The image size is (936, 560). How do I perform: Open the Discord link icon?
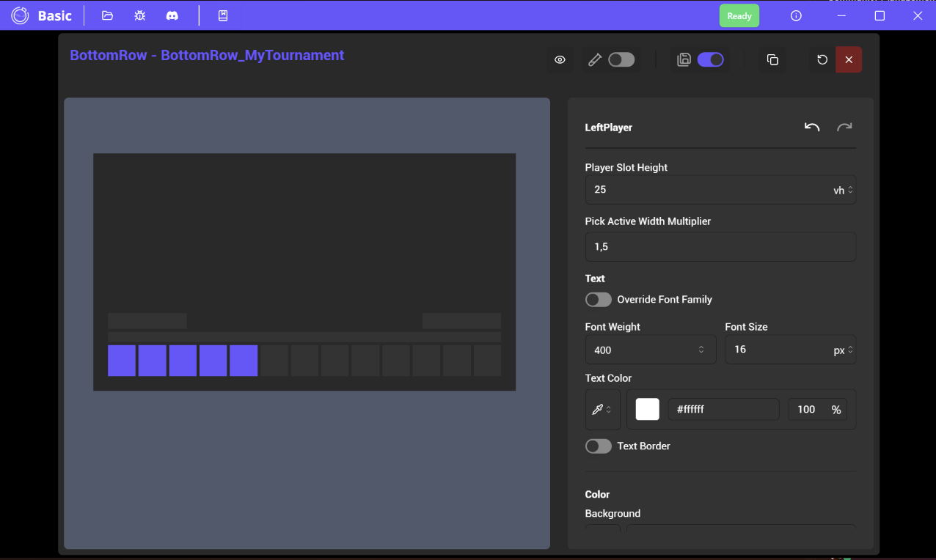172,15
